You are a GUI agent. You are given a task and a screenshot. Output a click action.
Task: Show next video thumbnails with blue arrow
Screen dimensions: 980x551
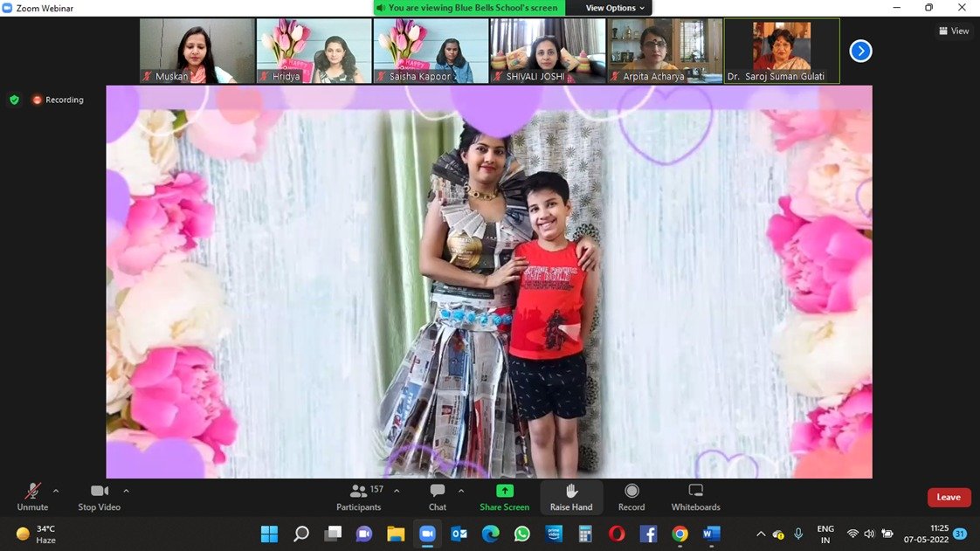860,52
